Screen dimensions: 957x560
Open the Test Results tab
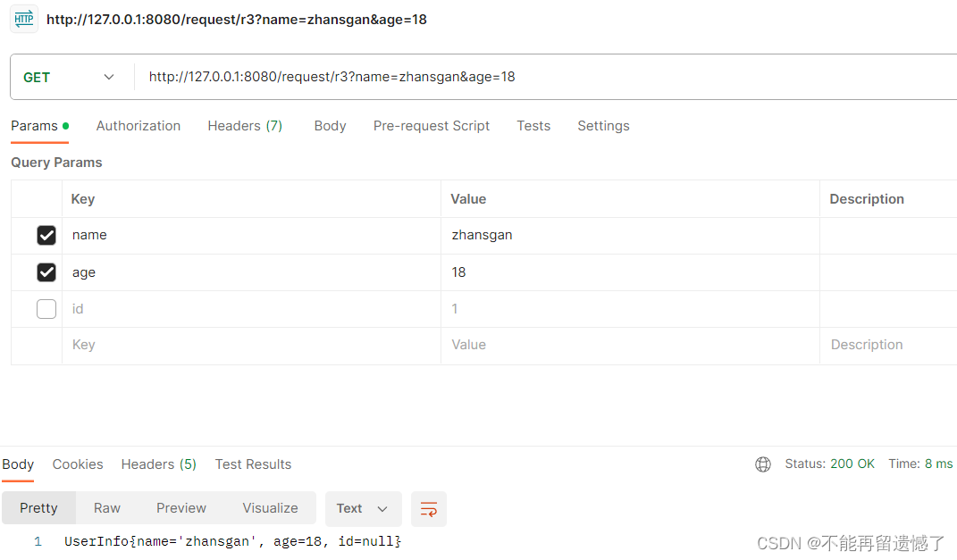[253, 464]
